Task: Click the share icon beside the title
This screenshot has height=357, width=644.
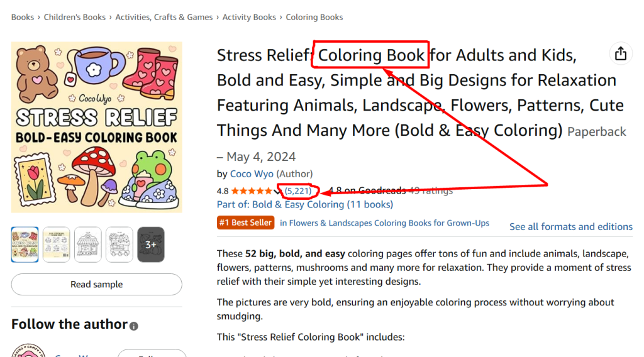Action: (621, 54)
